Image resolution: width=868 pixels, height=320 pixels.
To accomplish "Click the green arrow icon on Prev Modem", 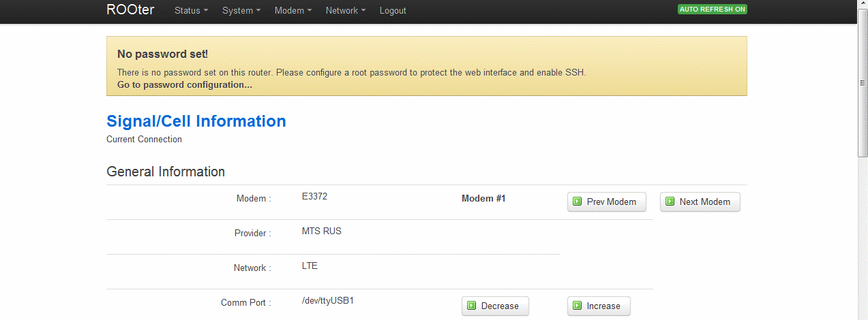I will click(x=577, y=202).
